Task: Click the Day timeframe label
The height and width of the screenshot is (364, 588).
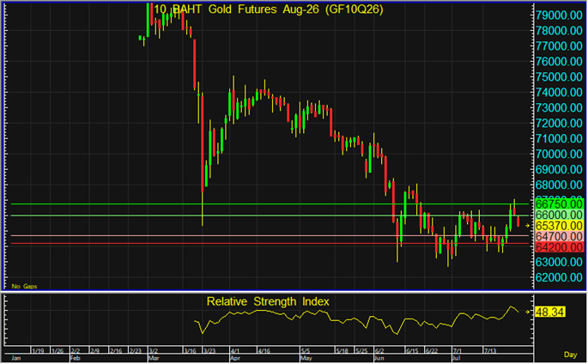Action: [x=570, y=355]
